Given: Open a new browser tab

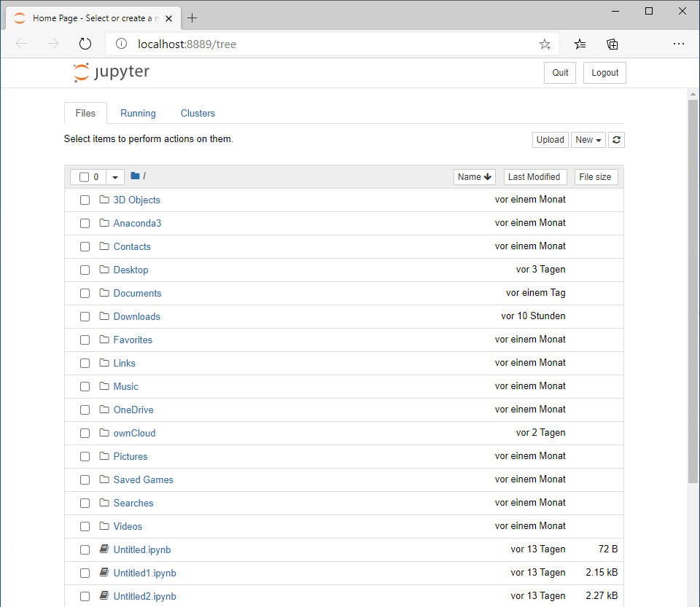Looking at the screenshot, I should click(192, 17).
